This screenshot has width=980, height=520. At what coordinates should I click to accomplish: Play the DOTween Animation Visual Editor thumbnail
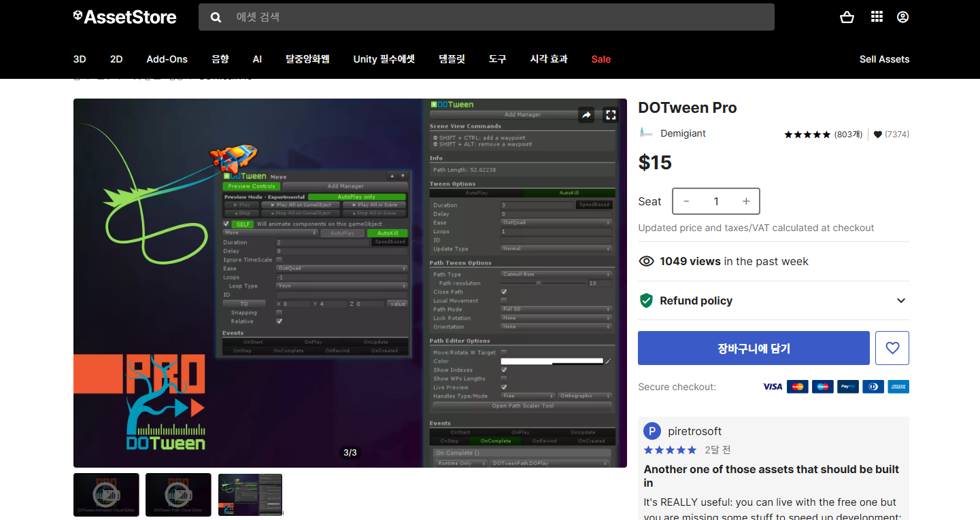[106, 495]
